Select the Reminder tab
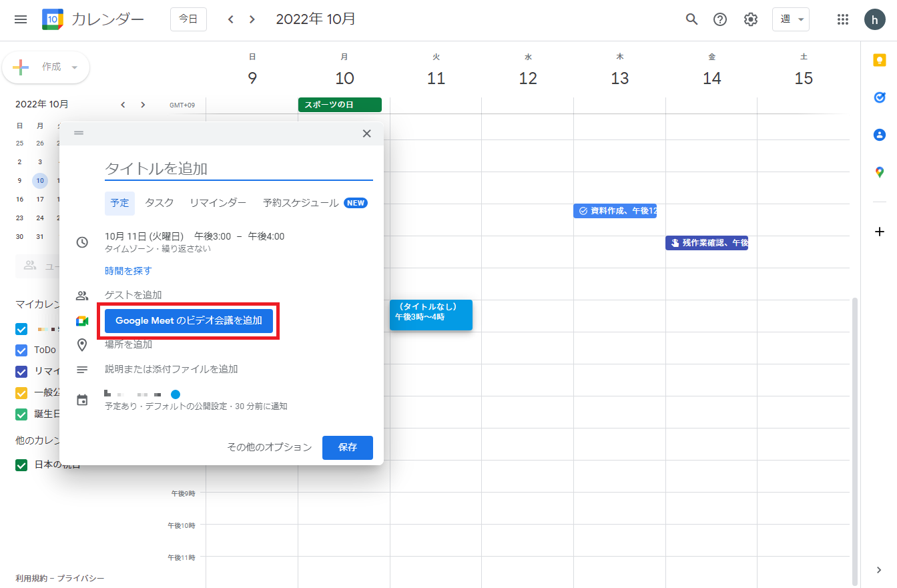The image size is (897, 588). (218, 203)
